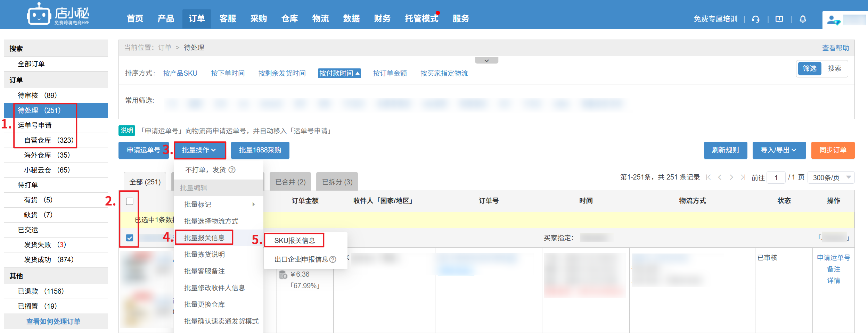The height and width of the screenshot is (333, 868).
Task: Open the 批量操作 dropdown button
Action: pos(199,150)
